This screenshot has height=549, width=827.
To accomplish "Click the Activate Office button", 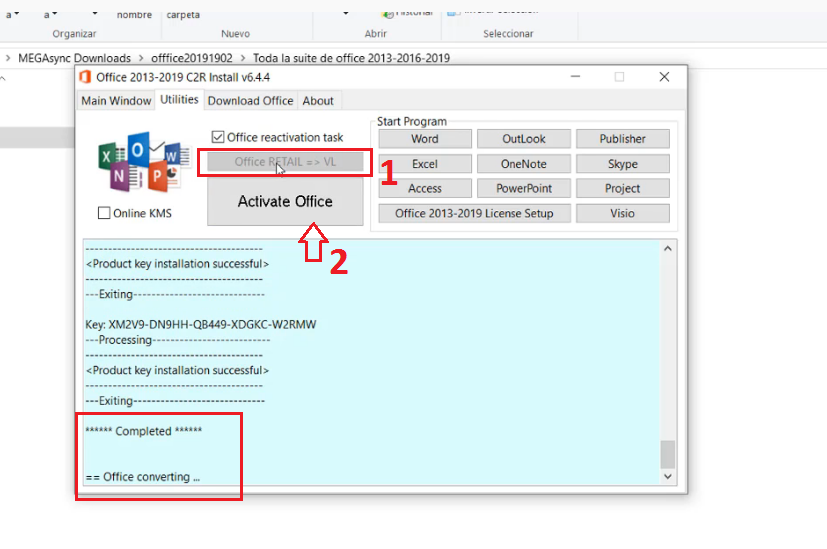I will click(x=285, y=201).
